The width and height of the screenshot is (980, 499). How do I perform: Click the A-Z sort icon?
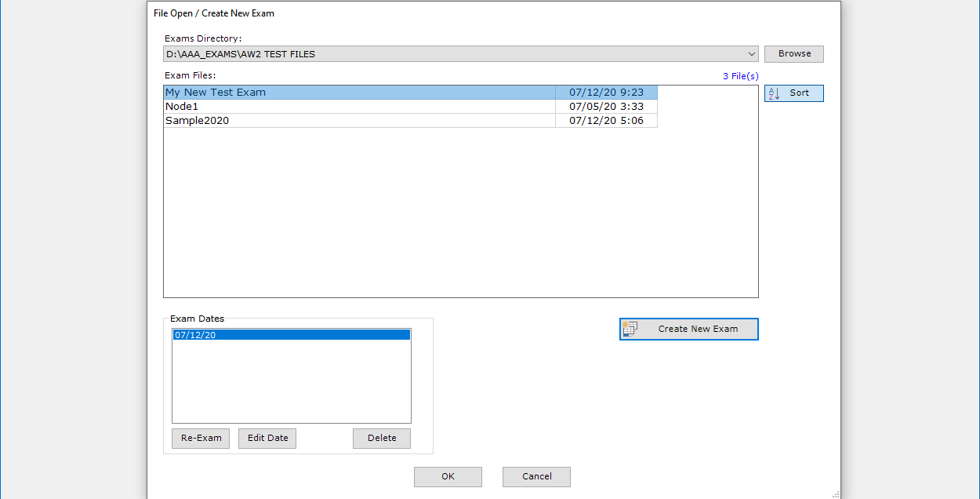coord(774,93)
